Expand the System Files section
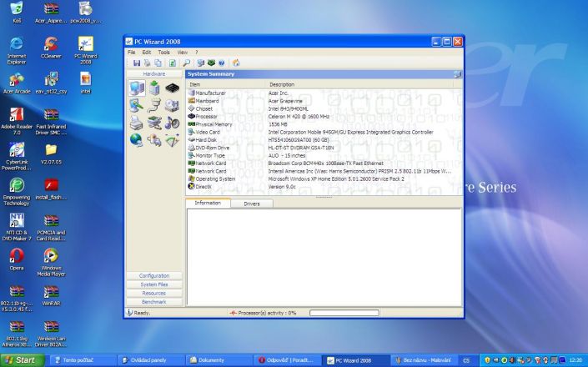This screenshot has width=588, height=367. point(154,284)
